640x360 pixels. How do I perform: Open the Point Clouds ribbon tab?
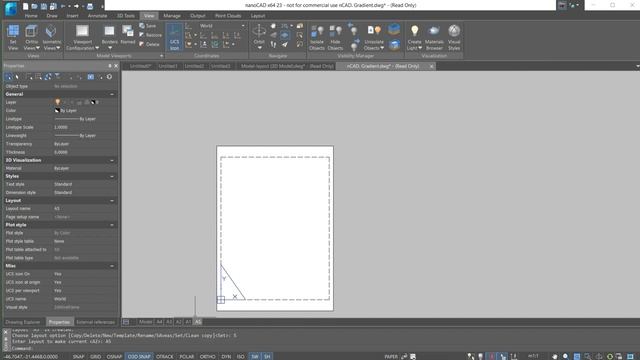point(228,16)
